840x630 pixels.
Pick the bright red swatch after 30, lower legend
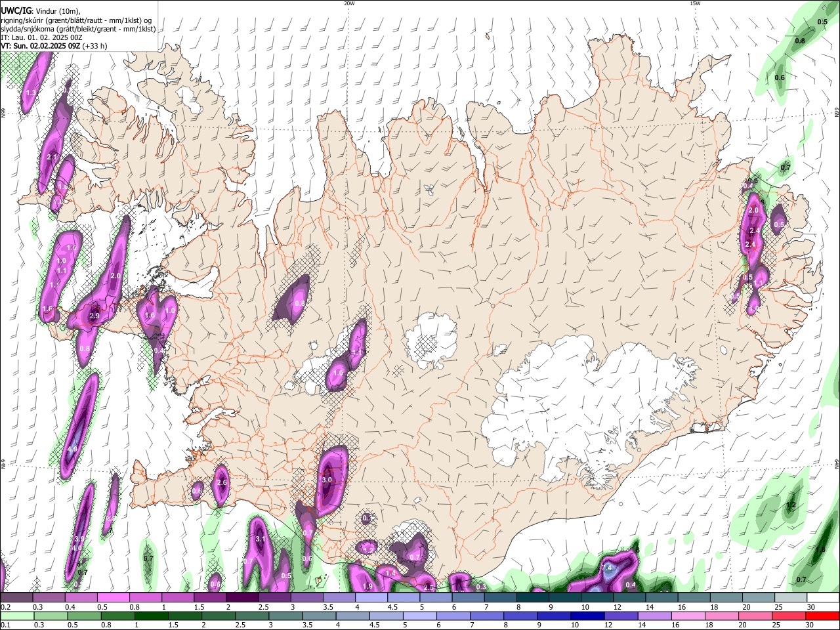(x=822, y=616)
